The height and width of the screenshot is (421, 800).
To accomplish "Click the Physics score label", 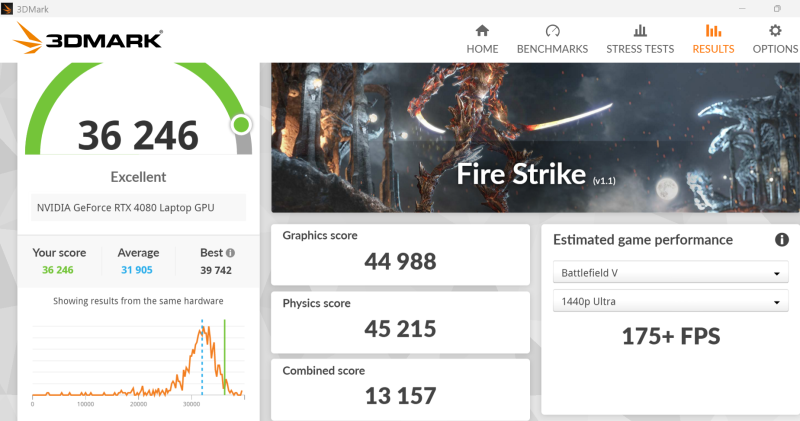I will 316,303.
